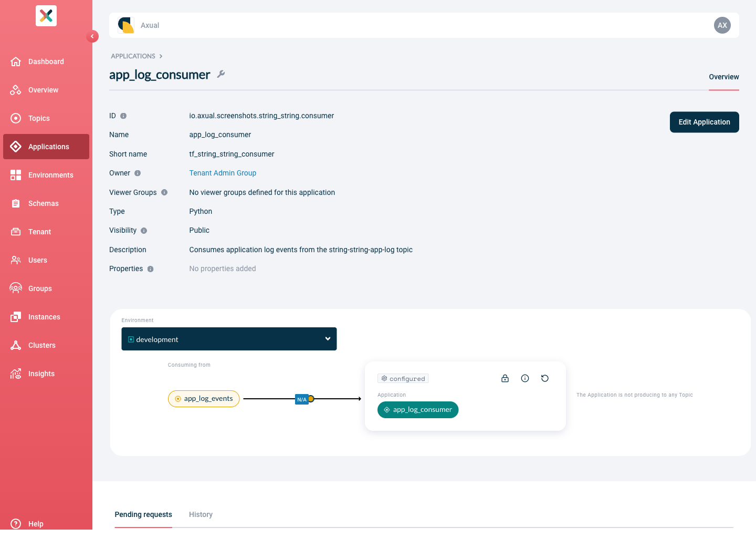Open the Tenant Admin Group link
The width and height of the screenshot is (756, 538).
pyautogui.click(x=223, y=173)
